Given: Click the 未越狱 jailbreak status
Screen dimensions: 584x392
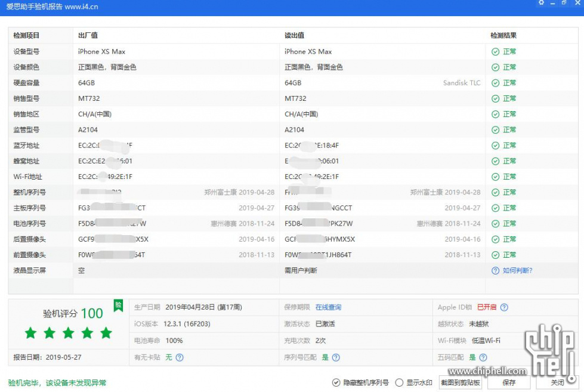Looking at the screenshot, I should pyautogui.click(x=479, y=324).
